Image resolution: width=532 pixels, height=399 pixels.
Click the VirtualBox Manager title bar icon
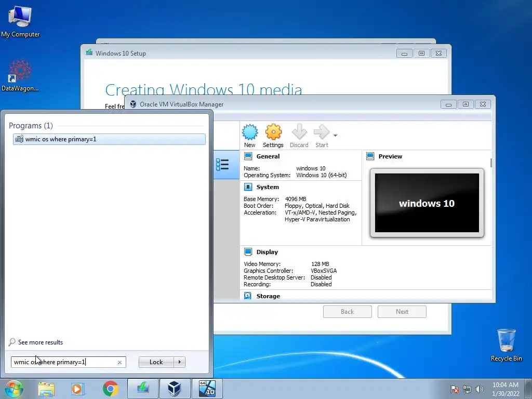click(x=133, y=104)
